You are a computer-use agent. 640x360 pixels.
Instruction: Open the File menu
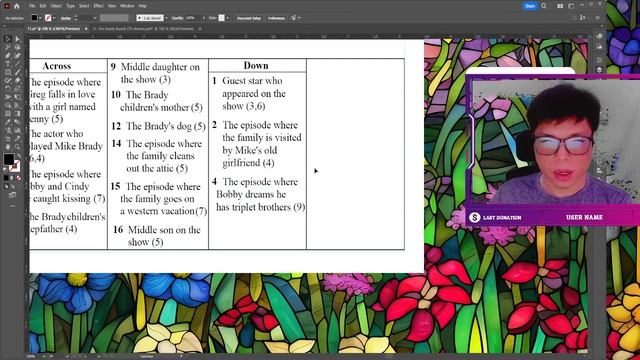coord(32,6)
